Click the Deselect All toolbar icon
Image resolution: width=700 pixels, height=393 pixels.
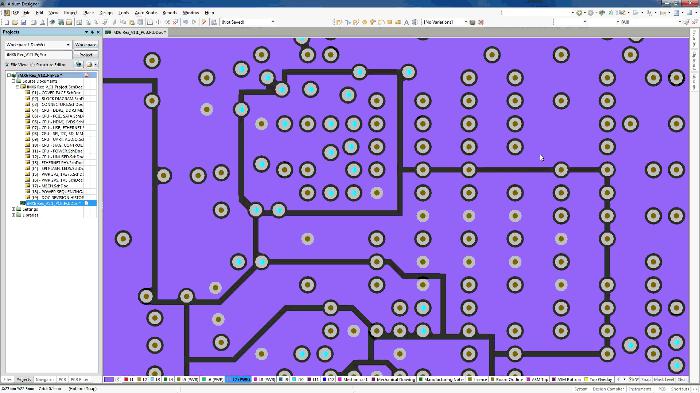tap(167, 22)
